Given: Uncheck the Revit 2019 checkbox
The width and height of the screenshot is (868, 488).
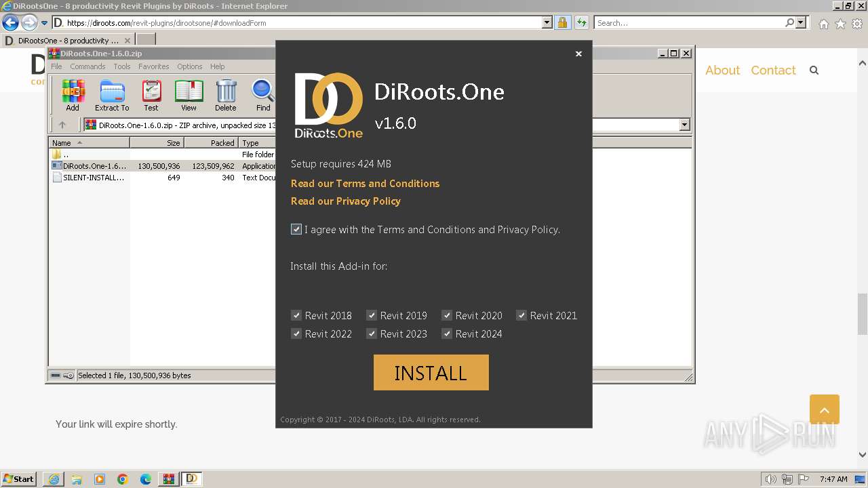Looking at the screenshot, I should coord(372,315).
